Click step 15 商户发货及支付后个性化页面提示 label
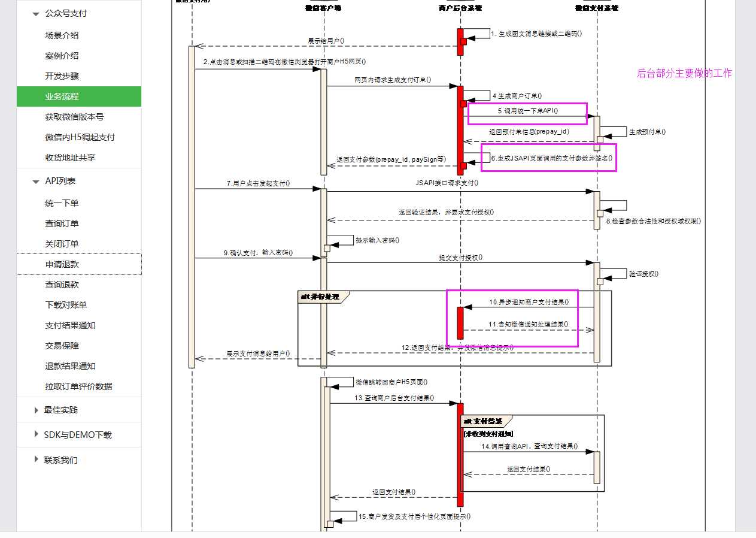Image resolution: width=756 pixels, height=538 pixels. 414,516
